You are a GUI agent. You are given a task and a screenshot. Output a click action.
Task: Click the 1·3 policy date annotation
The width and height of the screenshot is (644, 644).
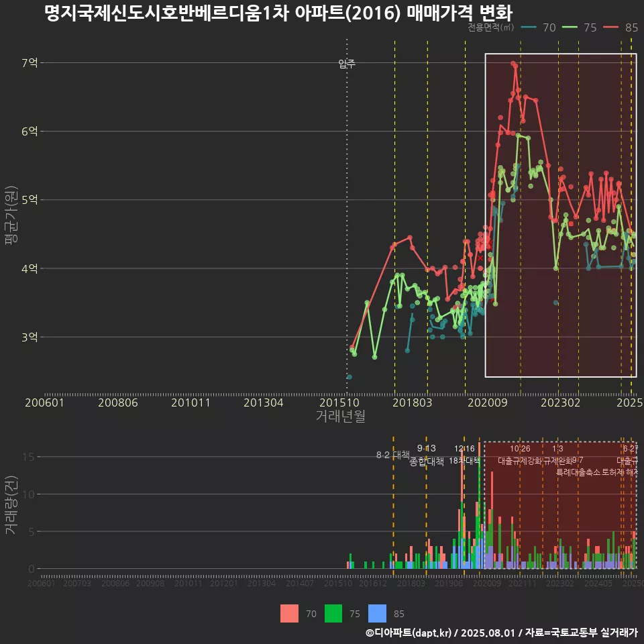point(557,449)
